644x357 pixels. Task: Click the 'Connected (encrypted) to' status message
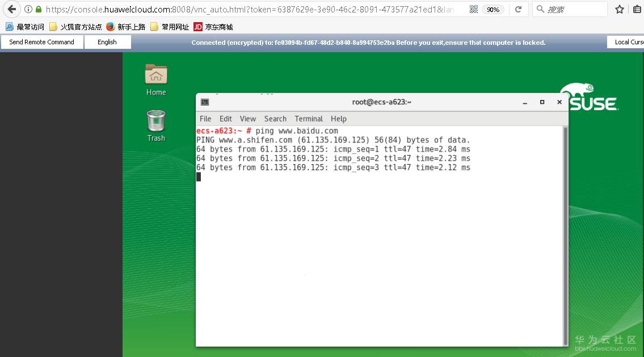pyautogui.click(x=368, y=43)
